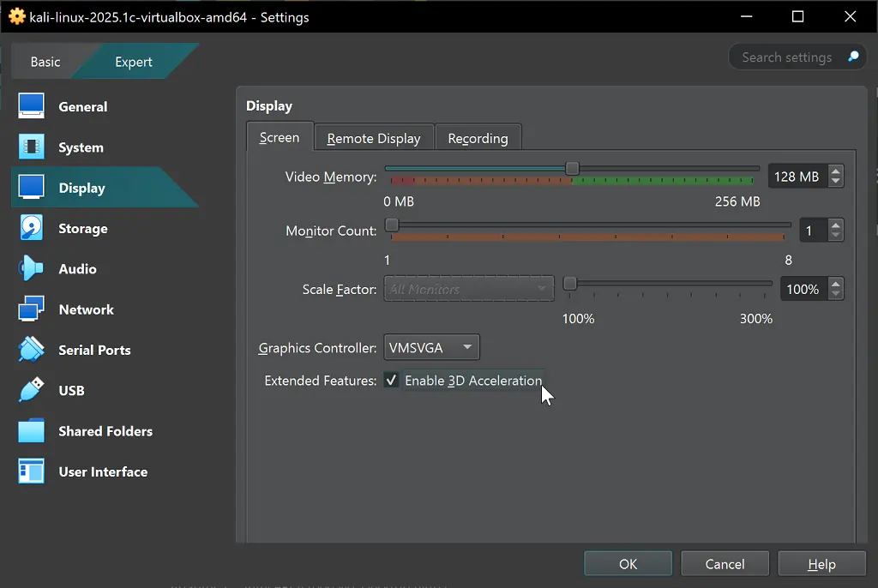The height and width of the screenshot is (588, 878).
Task: Click the 128 MB video memory field
Action: [797, 177]
